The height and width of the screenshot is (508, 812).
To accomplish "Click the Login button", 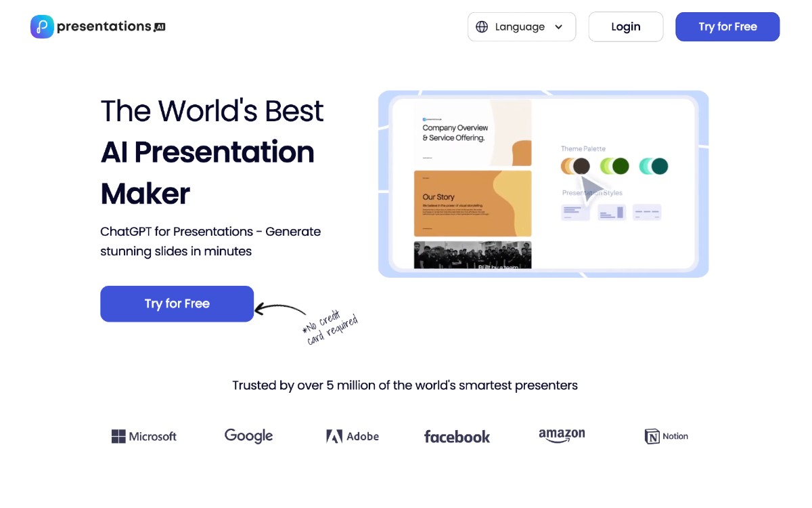I will tap(625, 26).
